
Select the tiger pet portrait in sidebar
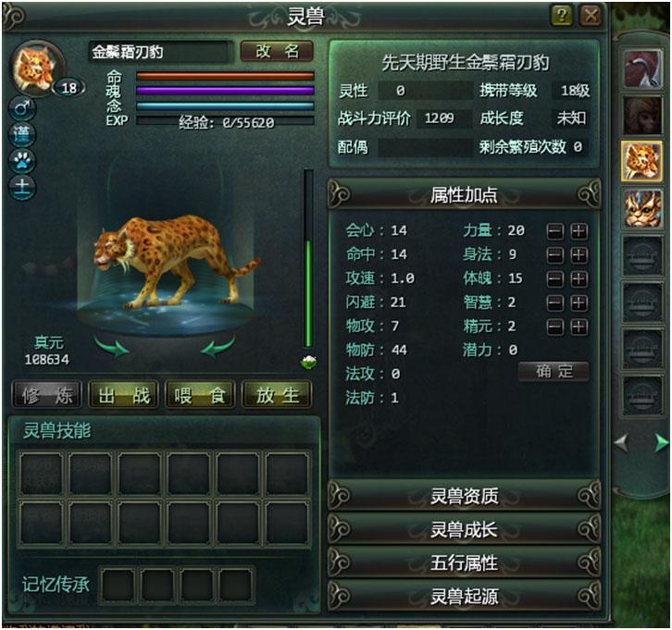click(642, 208)
